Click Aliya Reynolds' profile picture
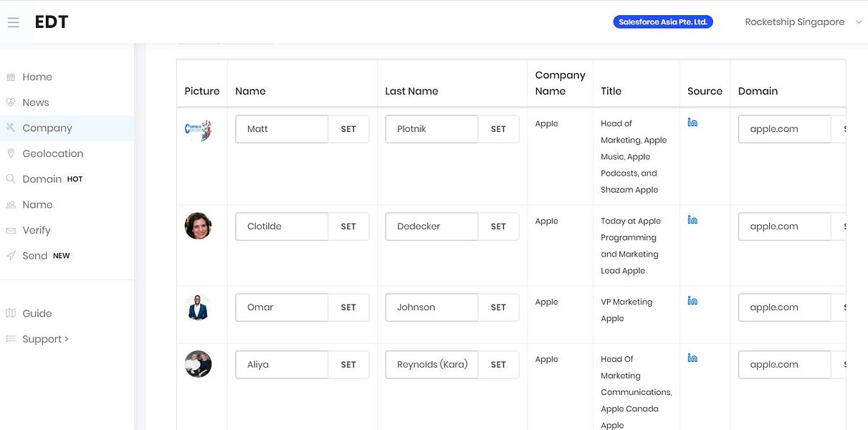Viewport: 868px width, 430px height. pyautogui.click(x=198, y=364)
